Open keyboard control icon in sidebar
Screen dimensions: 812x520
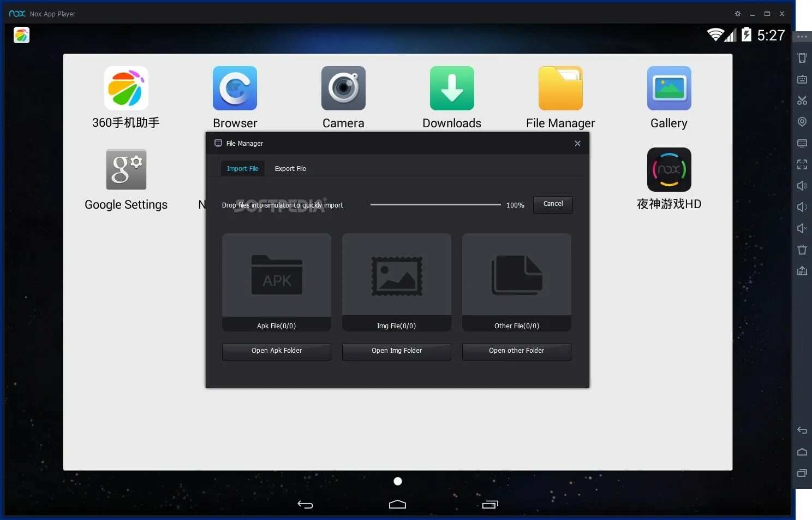(x=802, y=79)
